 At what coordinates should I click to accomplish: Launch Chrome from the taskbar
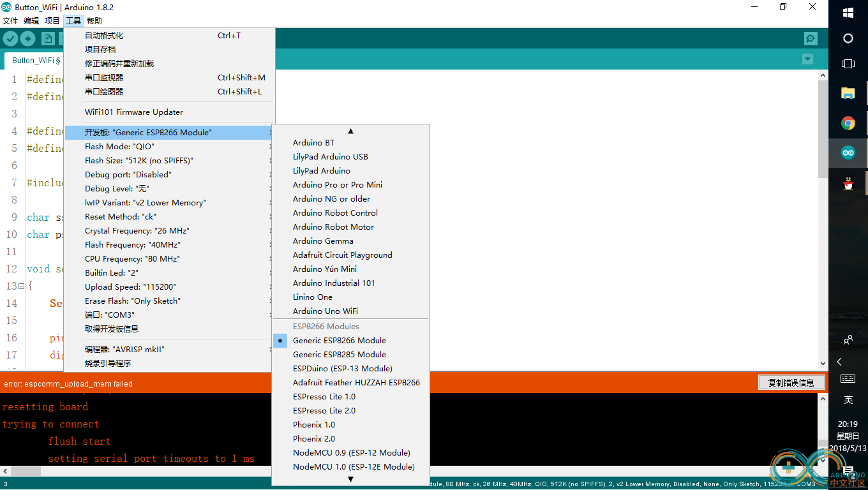848,123
